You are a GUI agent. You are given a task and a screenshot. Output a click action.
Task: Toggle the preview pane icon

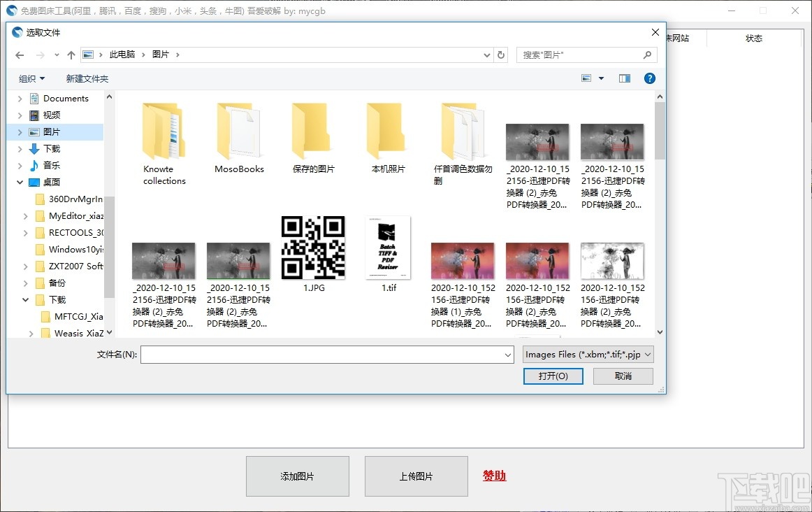coord(624,78)
